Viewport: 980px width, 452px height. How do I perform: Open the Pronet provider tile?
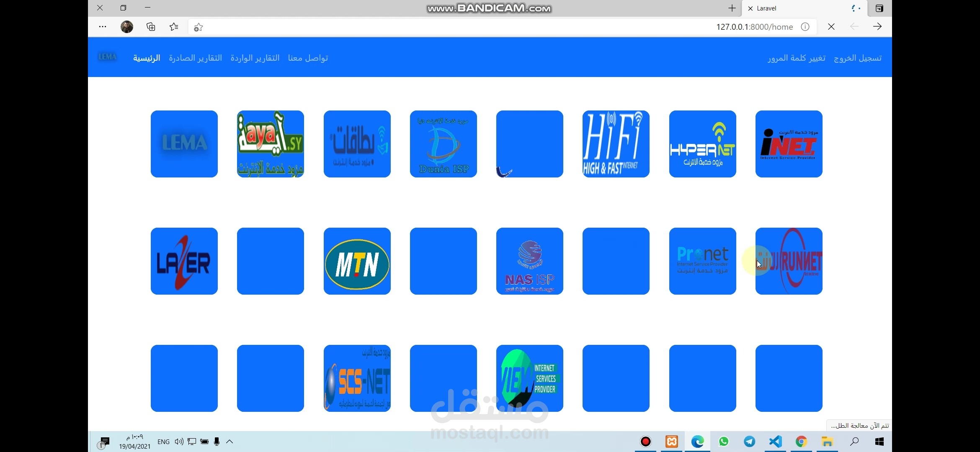[702, 262]
